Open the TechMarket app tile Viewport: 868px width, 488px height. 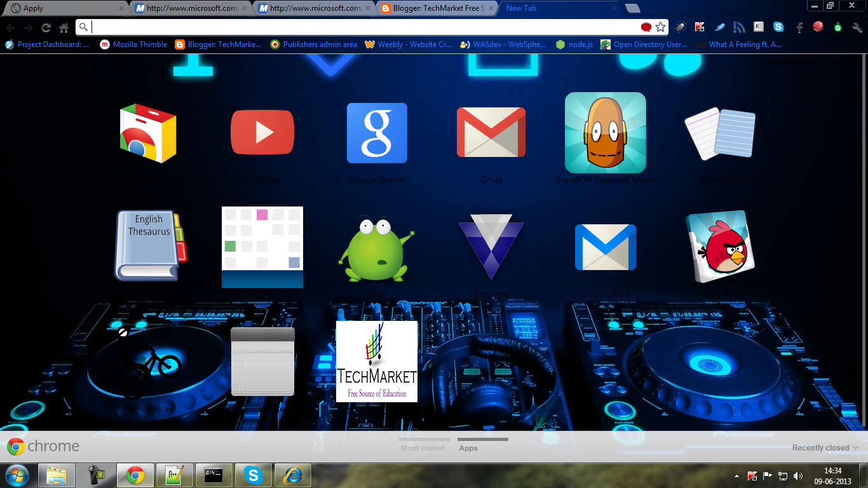tap(377, 362)
